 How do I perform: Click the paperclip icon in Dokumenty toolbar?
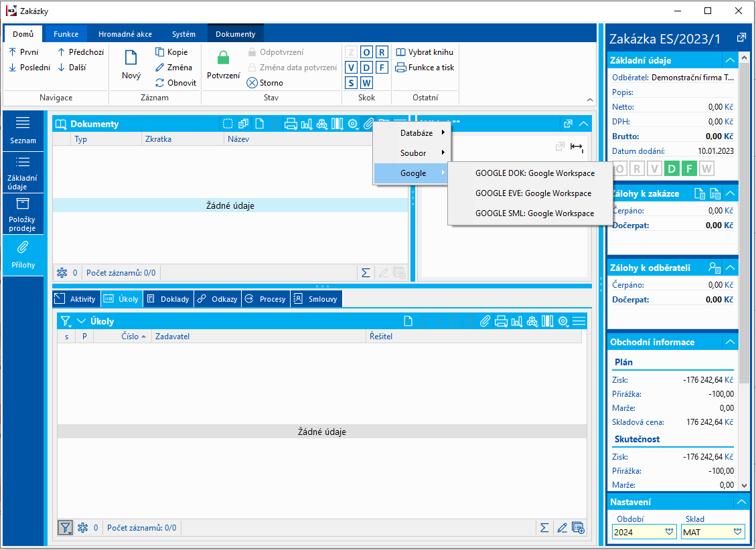368,124
